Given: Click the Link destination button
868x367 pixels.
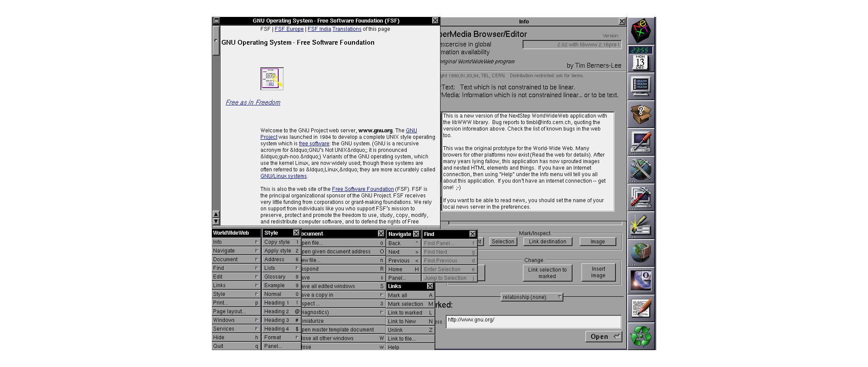Looking at the screenshot, I should click(548, 242).
